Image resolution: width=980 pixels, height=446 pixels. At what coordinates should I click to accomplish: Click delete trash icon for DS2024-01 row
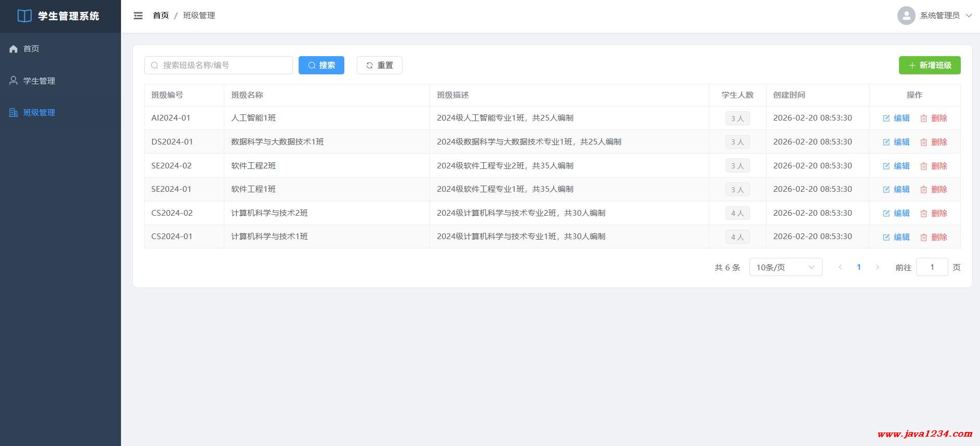pyautogui.click(x=923, y=142)
